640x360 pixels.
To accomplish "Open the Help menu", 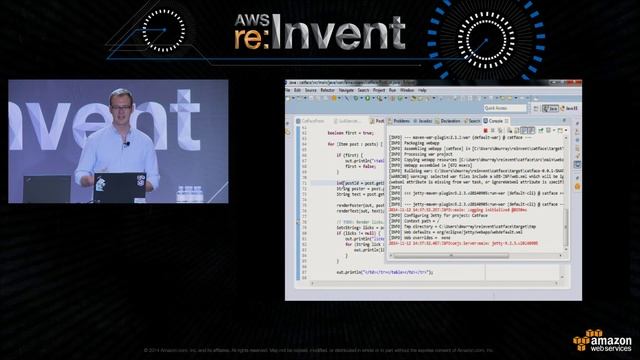I will [x=422, y=90].
